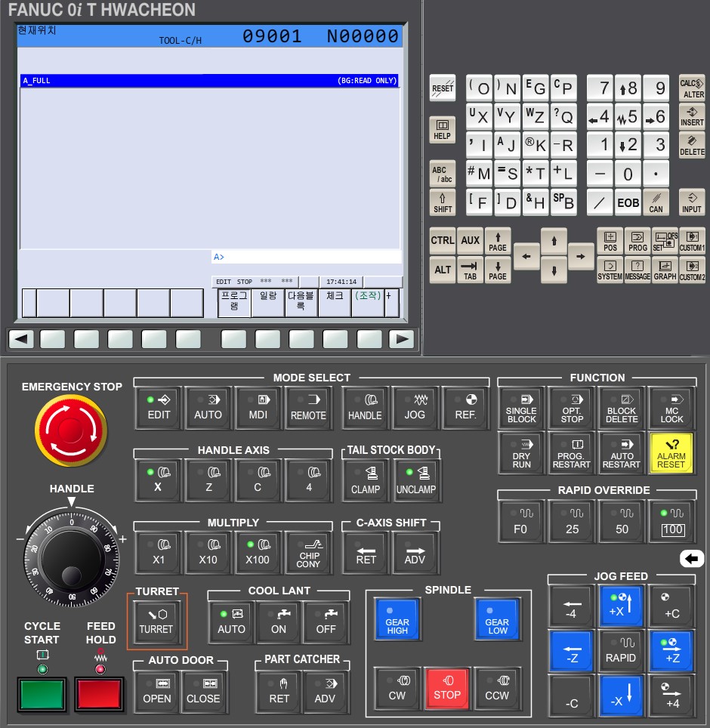Viewport: 710px width, 728px height.
Task: Open the (조작) soft key tab
Action: [368, 303]
